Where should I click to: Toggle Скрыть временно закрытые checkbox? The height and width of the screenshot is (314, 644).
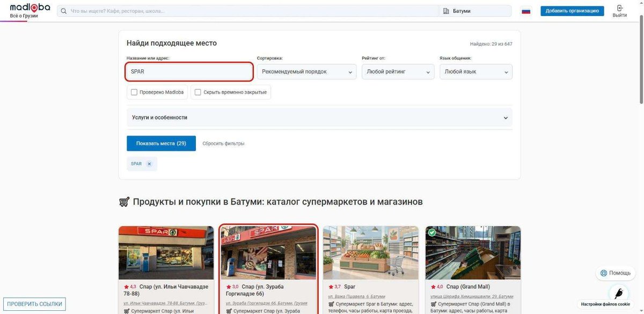click(x=198, y=92)
